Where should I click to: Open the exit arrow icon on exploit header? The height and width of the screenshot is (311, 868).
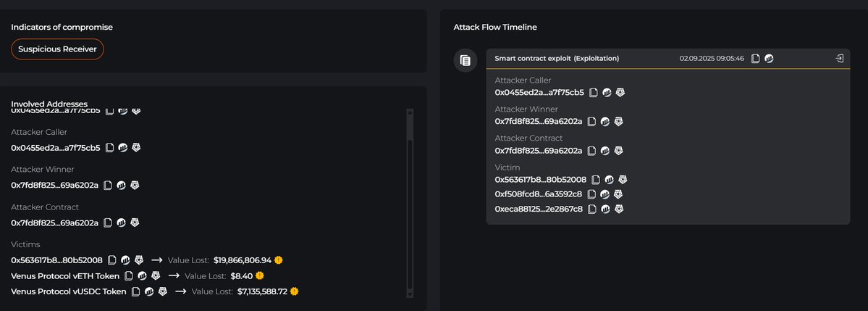[x=839, y=58]
